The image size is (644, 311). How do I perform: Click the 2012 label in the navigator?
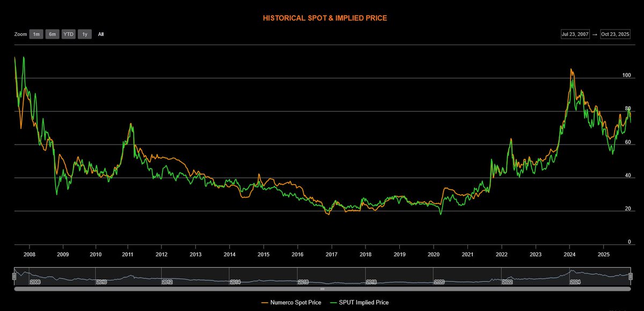(167, 282)
